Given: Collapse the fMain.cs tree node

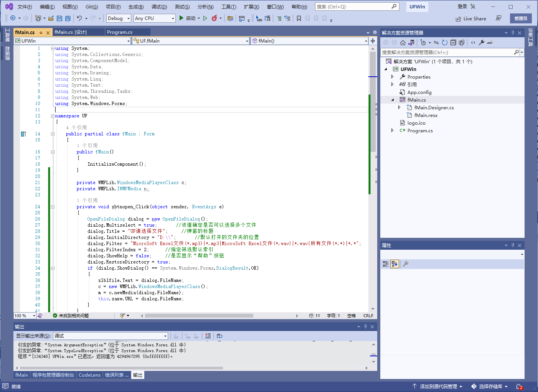Looking at the screenshot, I should click(392, 100).
